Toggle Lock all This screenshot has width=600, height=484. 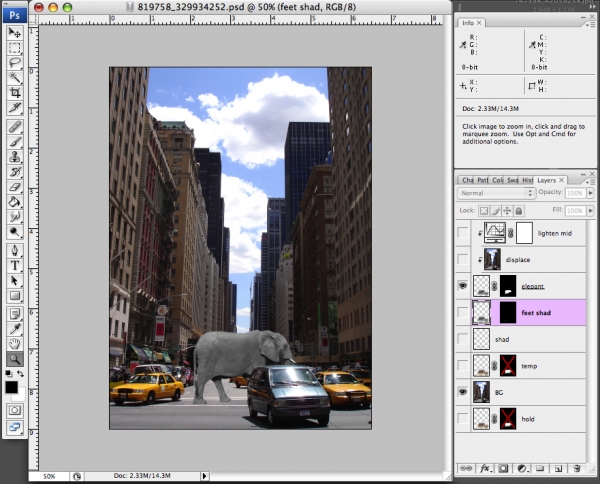click(x=518, y=210)
